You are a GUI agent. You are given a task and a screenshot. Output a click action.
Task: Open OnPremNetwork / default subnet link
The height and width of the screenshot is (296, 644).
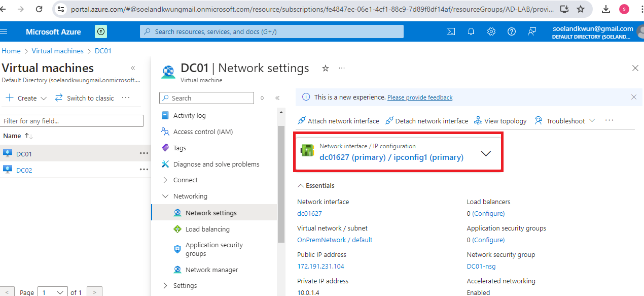point(335,240)
